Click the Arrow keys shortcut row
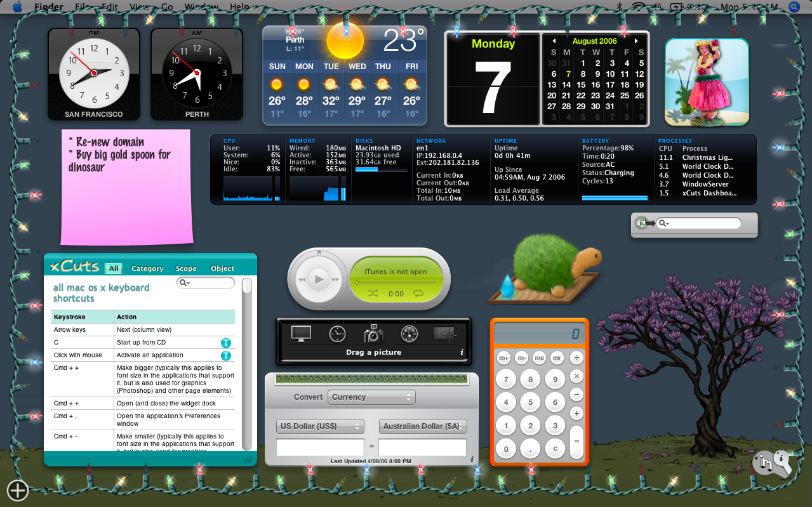 (x=143, y=330)
